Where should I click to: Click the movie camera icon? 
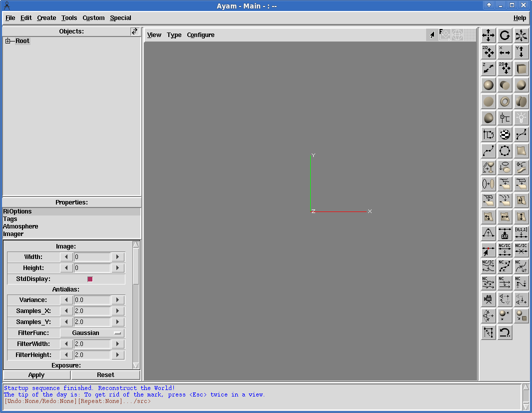click(488, 299)
